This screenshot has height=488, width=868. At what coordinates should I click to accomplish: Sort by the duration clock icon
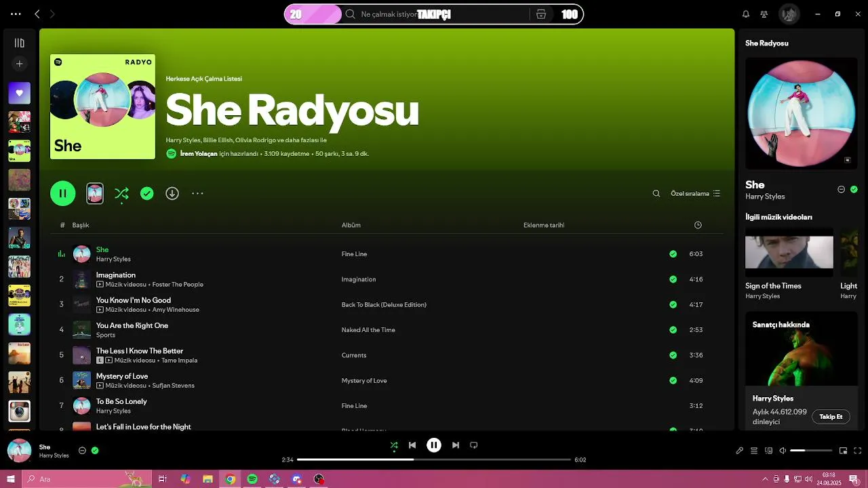(x=698, y=225)
